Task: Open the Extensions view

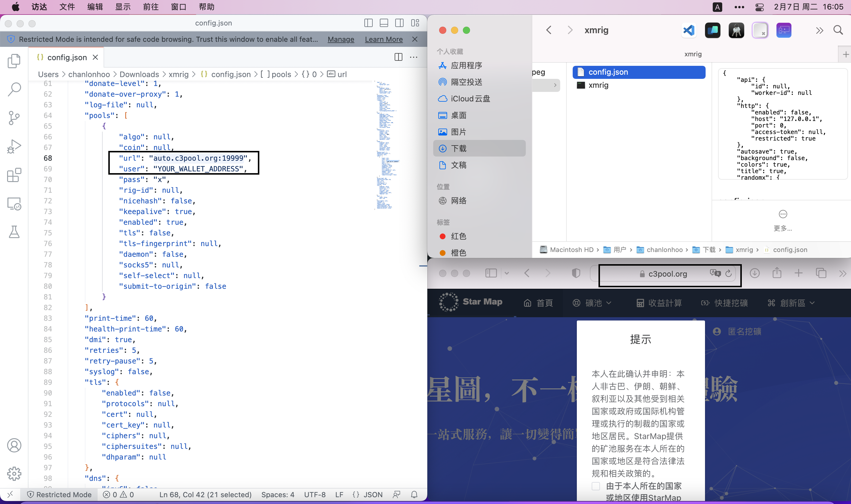Action: (x=14, y=175)
